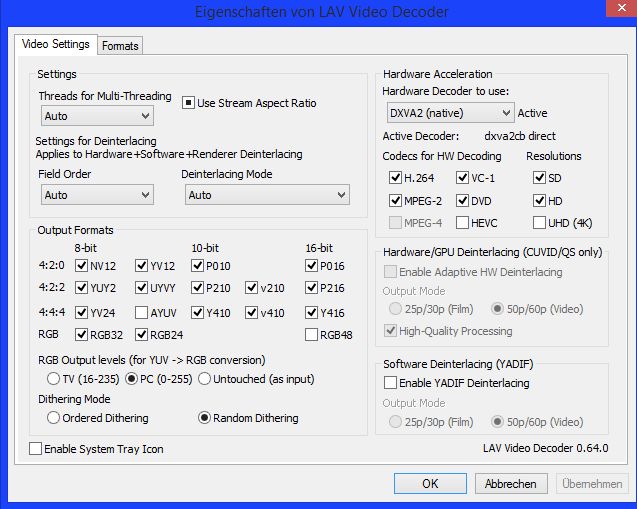Enable AYUV output format

141,312
